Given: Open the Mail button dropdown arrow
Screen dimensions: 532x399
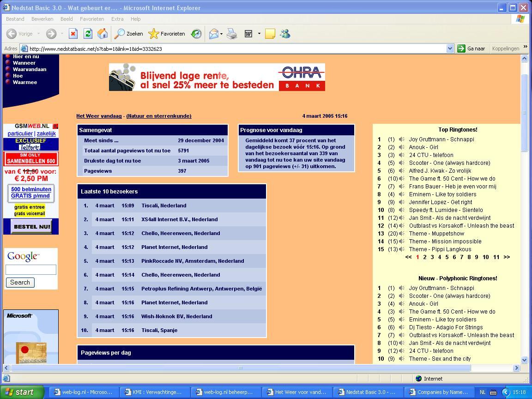Looking at the screenshot, I should click(x=222, y=34).
